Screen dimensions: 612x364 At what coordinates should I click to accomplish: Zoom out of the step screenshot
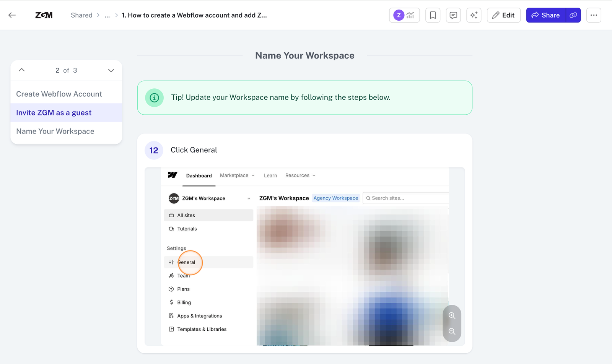[452, 331]
